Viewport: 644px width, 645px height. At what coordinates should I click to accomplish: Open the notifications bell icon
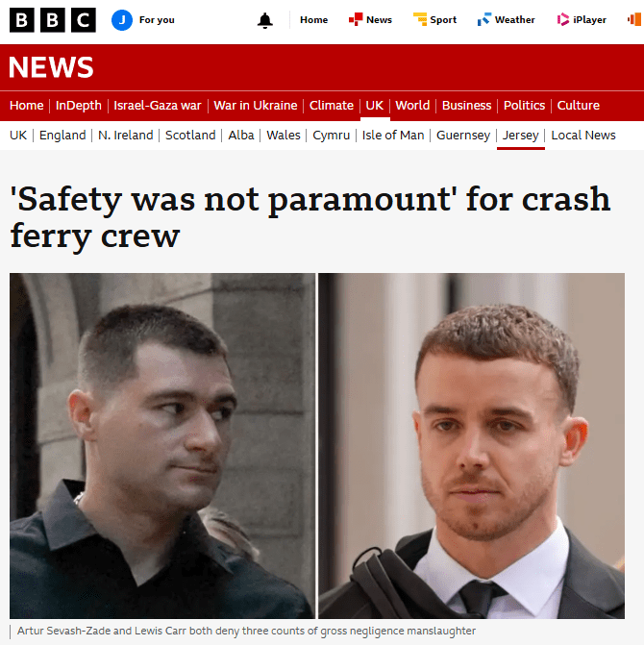[265, 20]
